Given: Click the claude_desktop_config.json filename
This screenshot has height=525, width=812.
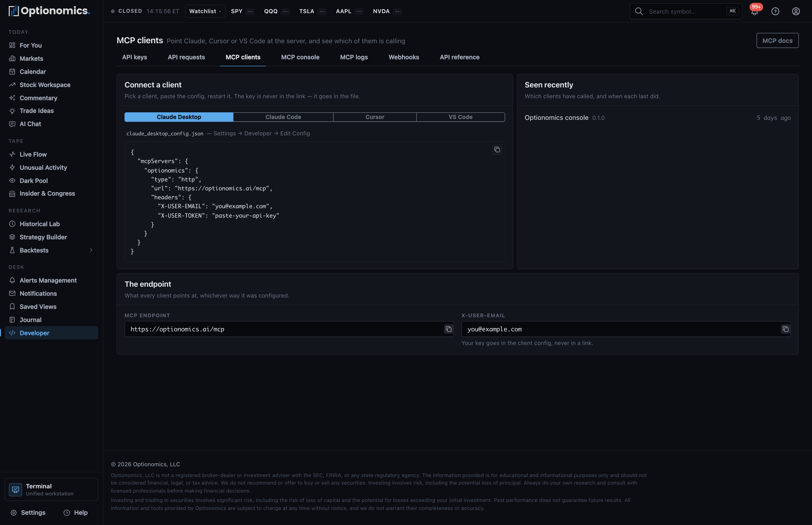Looking at the screenshot, I should click(165, 134).
